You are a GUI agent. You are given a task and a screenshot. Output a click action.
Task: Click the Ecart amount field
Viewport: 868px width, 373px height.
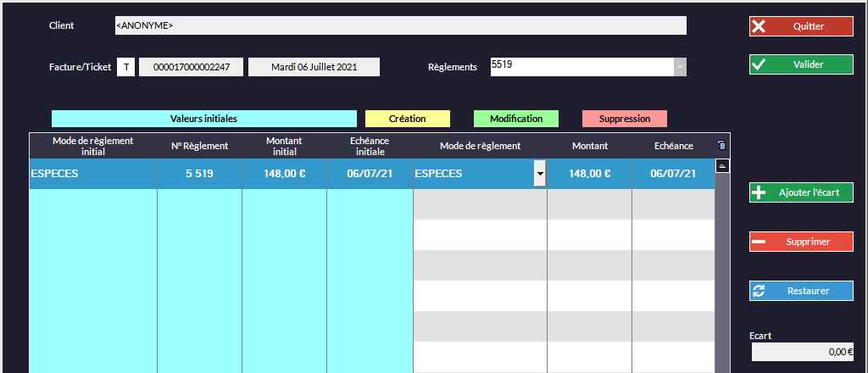(x=802, y=352)
